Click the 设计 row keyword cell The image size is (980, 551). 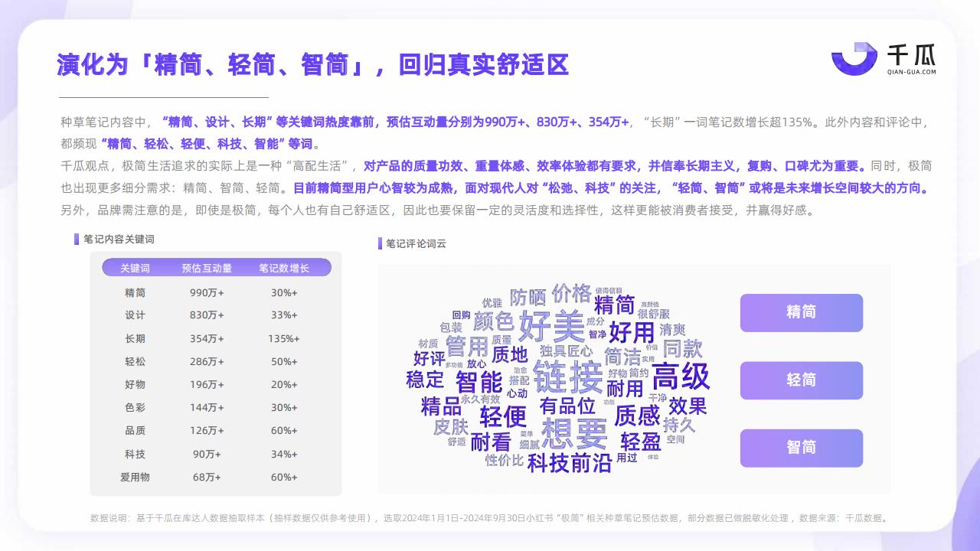[x=135, y=315]
